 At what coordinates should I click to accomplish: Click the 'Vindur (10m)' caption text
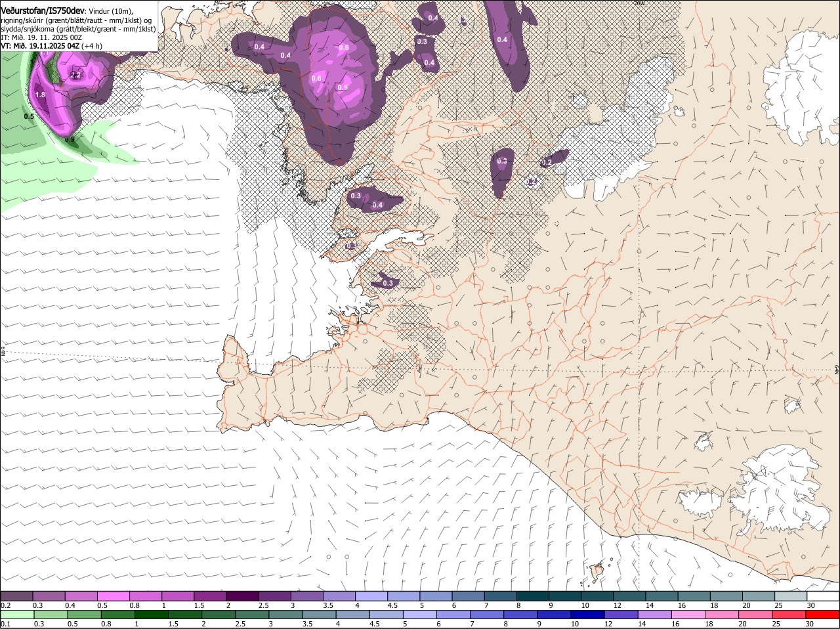coord(111,11)
